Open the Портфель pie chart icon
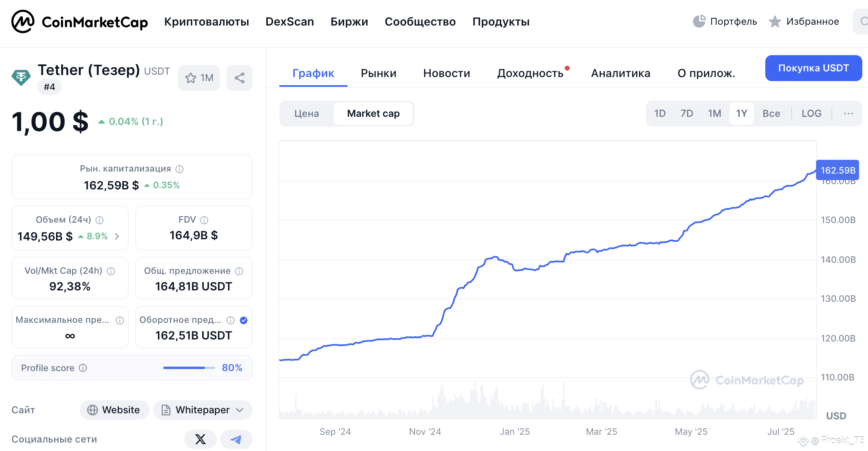Image resolution: width=868 pixels, height=451 pixels. coord(699,21)
